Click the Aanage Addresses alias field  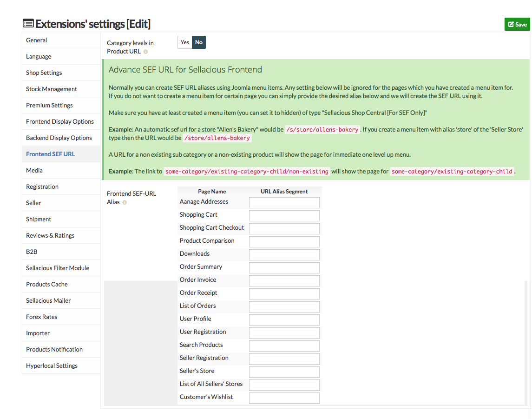[x=284, y=203]
